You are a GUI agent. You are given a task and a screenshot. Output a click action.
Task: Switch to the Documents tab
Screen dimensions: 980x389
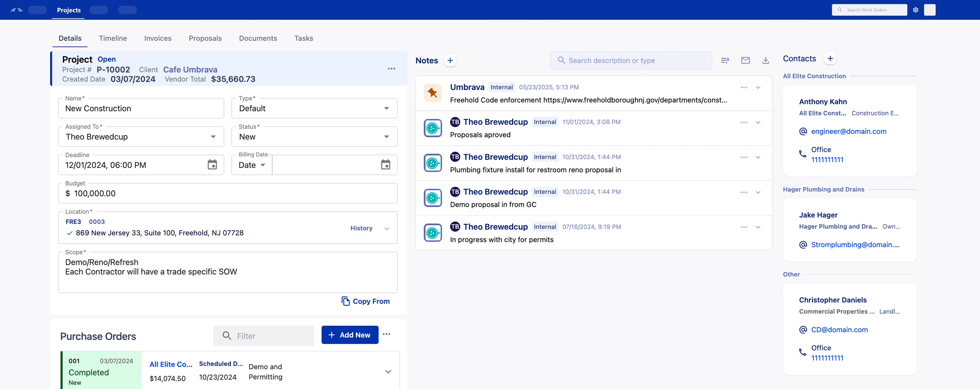(258, 38)
